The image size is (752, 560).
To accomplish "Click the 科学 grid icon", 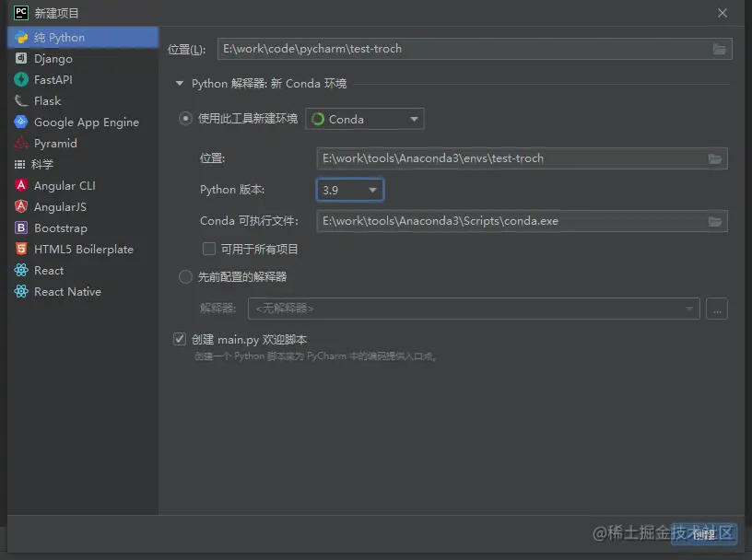I will pos(19,165).
